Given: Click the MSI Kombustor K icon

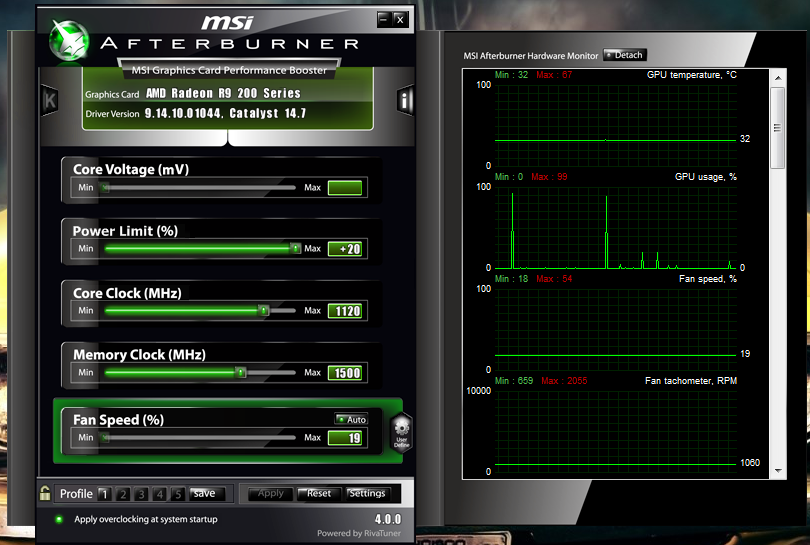Looking at the screenshot, I should pyautogui.click(x=49, y=100).
